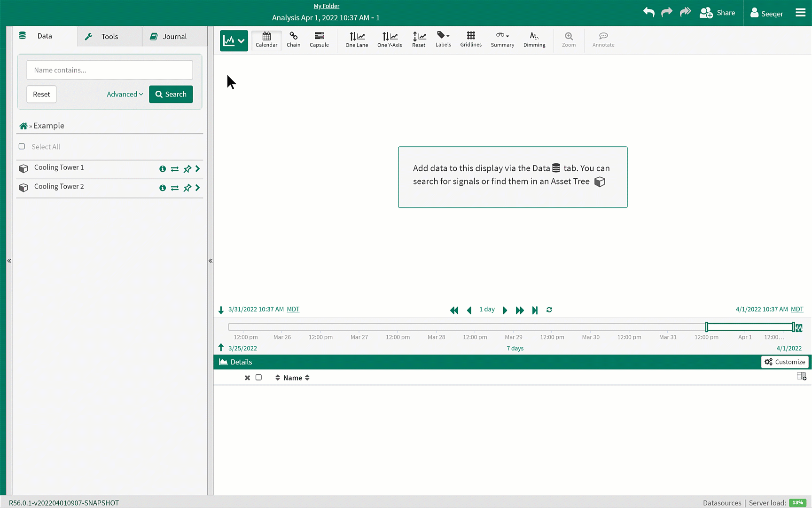
Task: Click start timezone MDT link
Action: tap(293, 309)
